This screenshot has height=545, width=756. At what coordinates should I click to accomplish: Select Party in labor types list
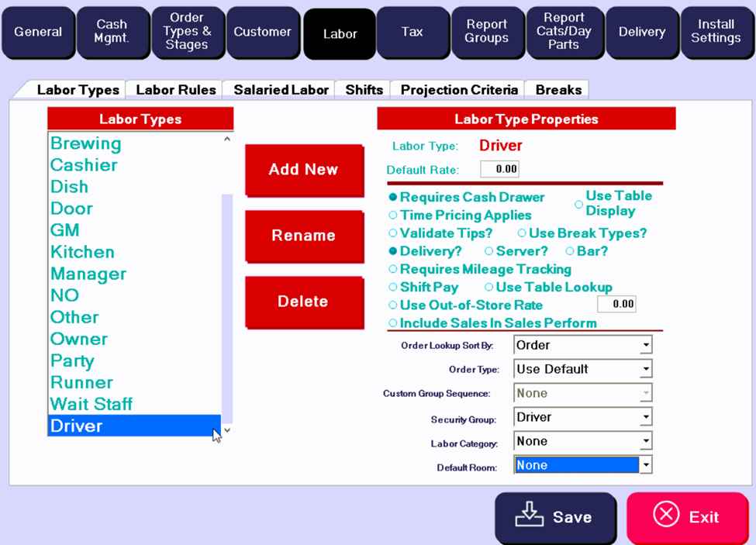tap(134, 360)
